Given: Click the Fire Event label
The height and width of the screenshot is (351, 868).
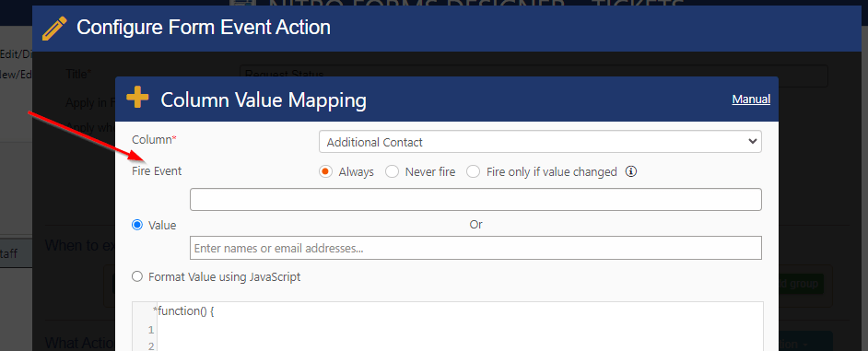Looking at the screenshot, I should tap(157, 171).
